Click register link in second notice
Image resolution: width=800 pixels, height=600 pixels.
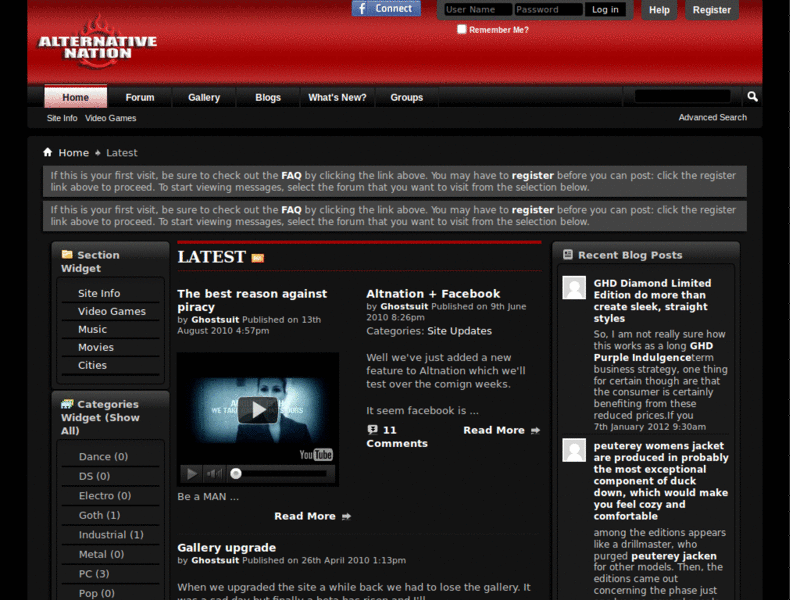(533, 210)
